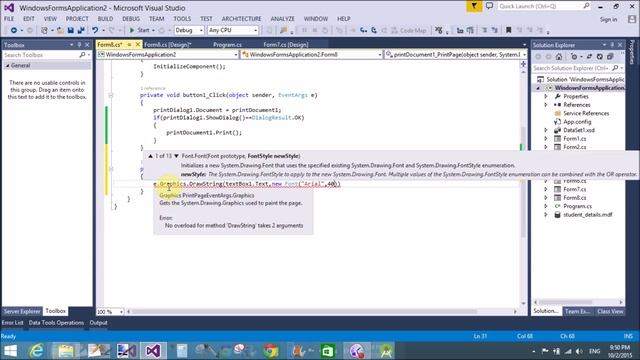This screenshot has width=640, height=360.
Task: Click Refresh icon in Solution Explorer toolbar
Action: coord(600,57)
